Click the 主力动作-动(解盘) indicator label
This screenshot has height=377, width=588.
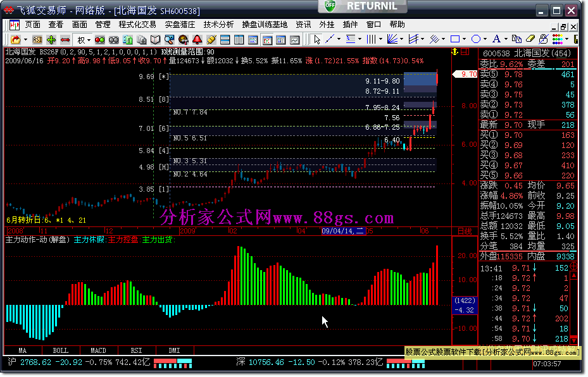click(37, 240)
